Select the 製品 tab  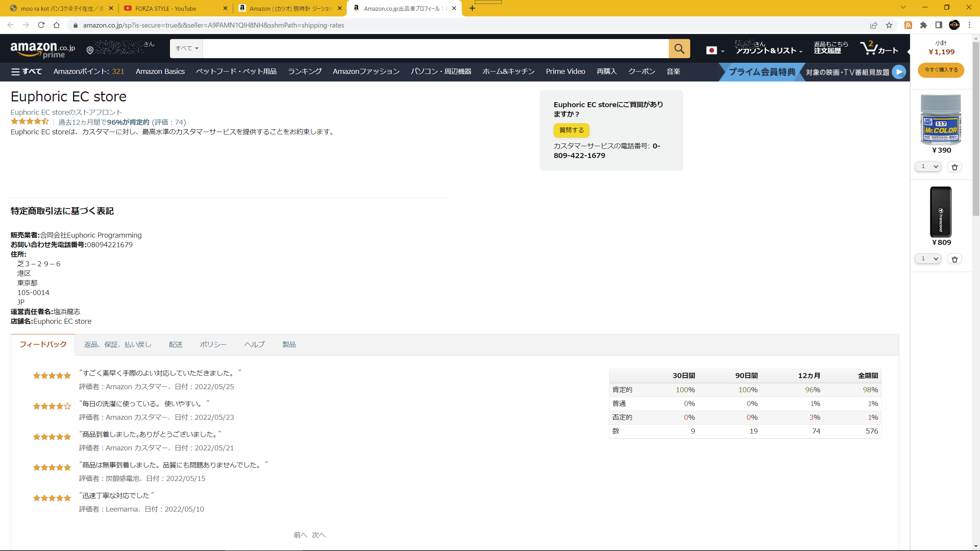coord(289,345)
